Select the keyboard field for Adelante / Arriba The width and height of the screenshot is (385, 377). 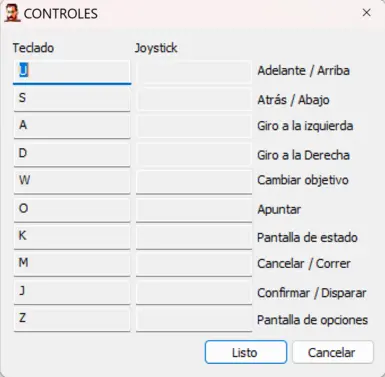pyautogui.click(x=72, y=72)
